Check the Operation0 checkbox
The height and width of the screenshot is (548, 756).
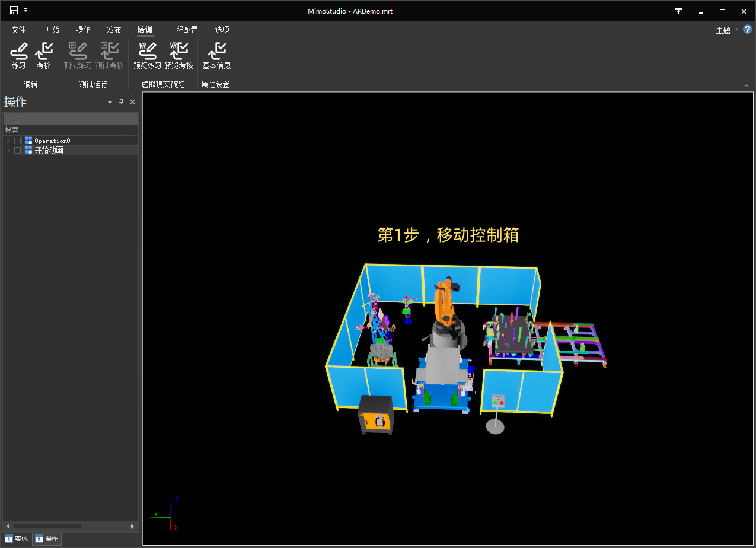(x=18, y=141)
